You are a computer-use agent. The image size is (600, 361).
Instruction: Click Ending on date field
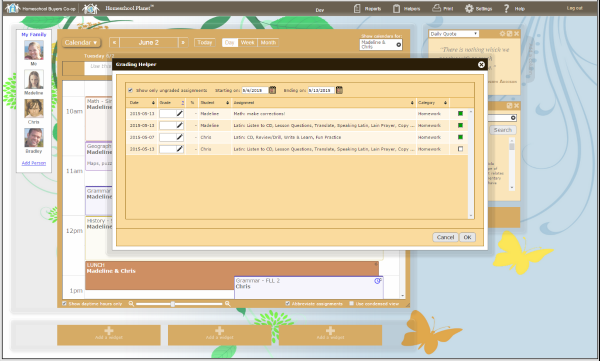[x=321, y=90]
